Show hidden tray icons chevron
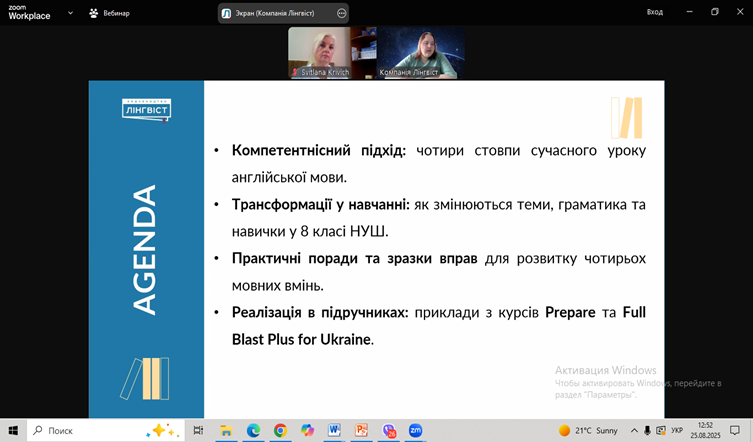 pos(634,430)
